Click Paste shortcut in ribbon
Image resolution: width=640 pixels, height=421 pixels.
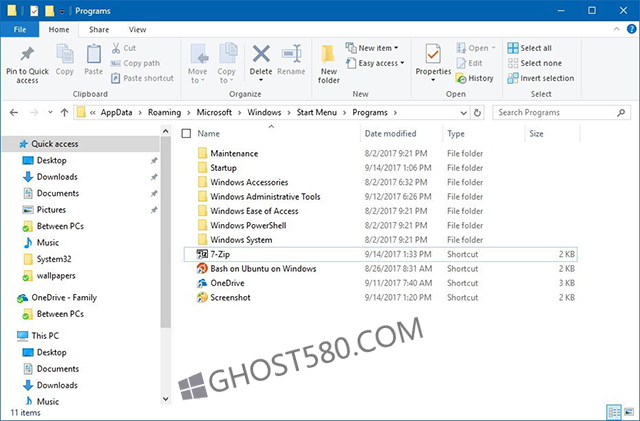[x=142, y=78]
